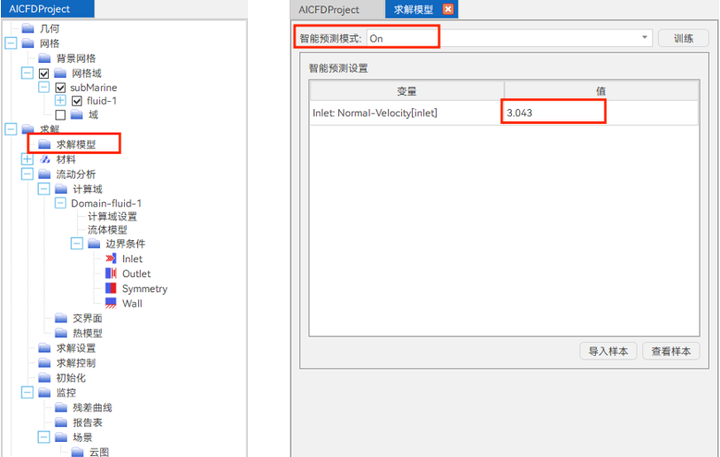720x457 pixels.
Task: Select the Domain-fluid-1 label
Action: coord(106,203)
